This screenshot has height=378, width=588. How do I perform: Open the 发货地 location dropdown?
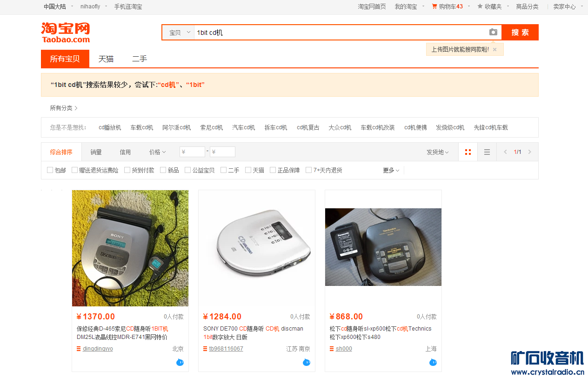(437, 152)
